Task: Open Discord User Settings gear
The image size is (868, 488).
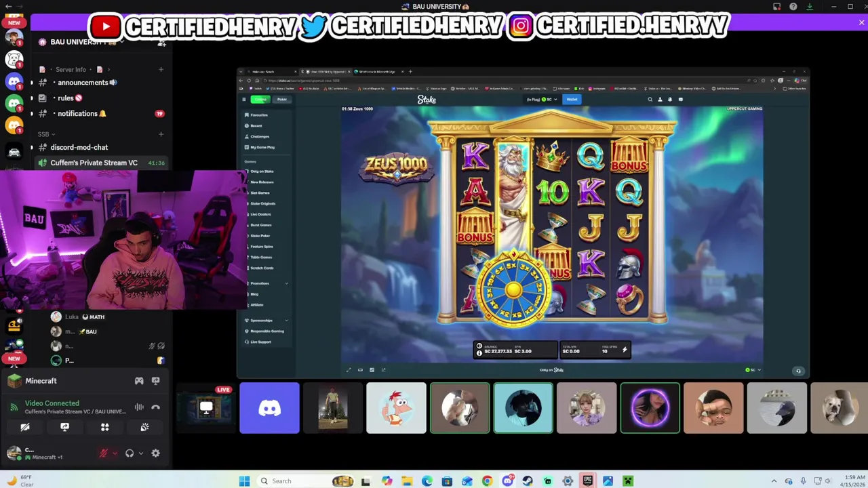Action: [x=155, y=453]
